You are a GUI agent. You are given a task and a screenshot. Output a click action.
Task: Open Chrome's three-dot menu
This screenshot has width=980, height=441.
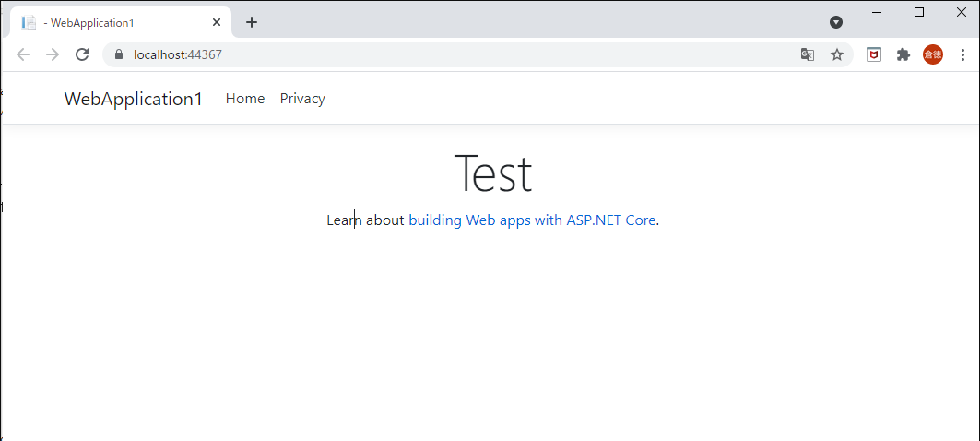coord(962,54)
